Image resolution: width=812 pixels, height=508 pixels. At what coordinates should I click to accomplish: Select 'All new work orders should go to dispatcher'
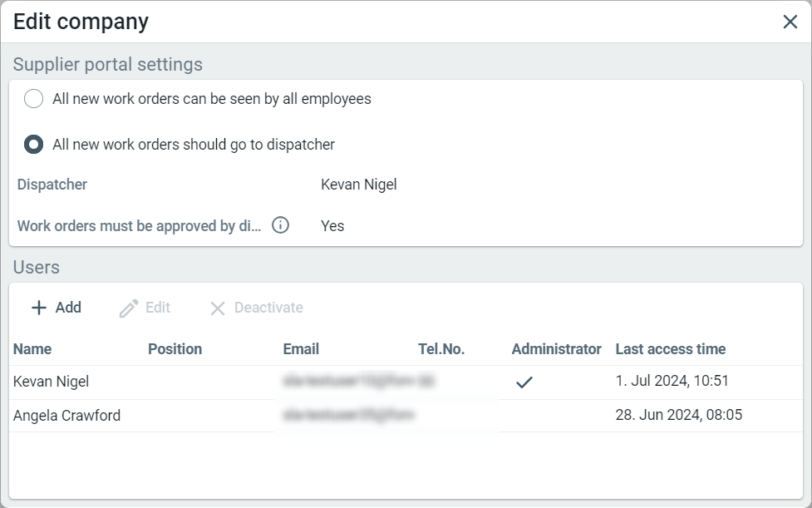pos(33,145)
